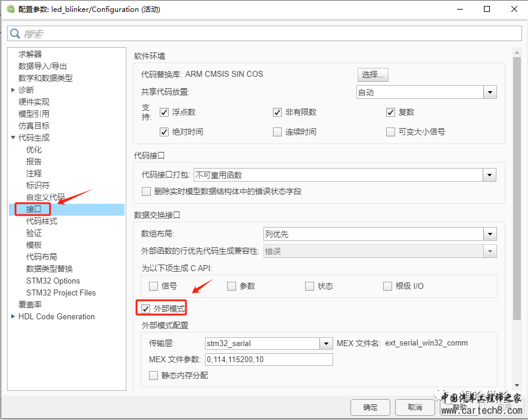Screen dimensions: 528x420
Task: Toggle the 复数 checkbox
Action: (390, 113)
